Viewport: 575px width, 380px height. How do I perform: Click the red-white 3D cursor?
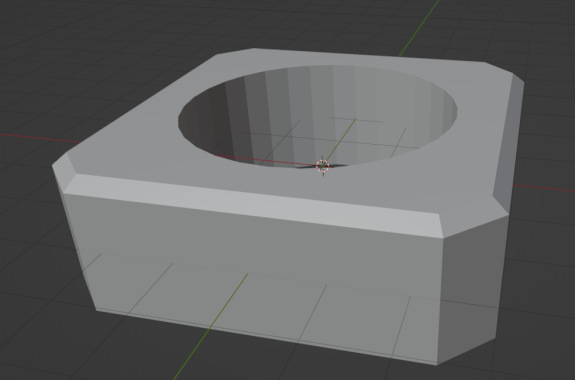pos(323,166)
